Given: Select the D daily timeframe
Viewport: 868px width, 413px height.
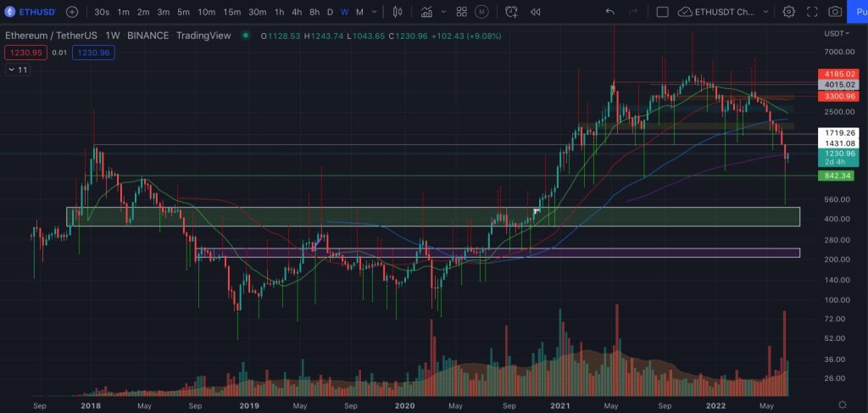Looking at the screenshot, I should coord(330,12).
